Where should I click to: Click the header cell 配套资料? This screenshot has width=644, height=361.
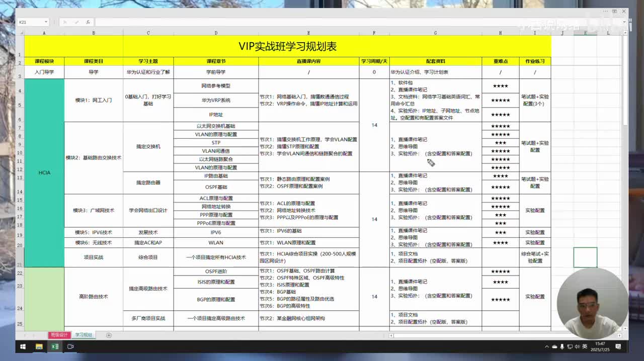pos(436,61)
